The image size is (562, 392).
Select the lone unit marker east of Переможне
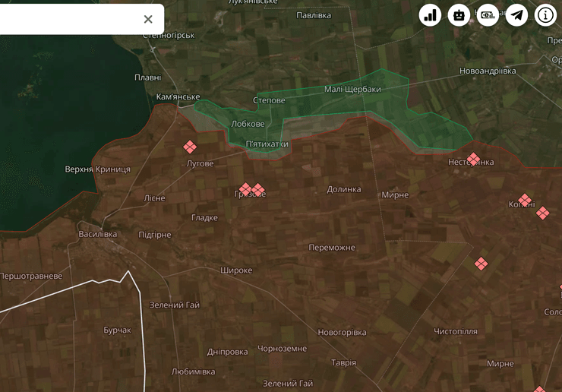[x=481, y=264]
